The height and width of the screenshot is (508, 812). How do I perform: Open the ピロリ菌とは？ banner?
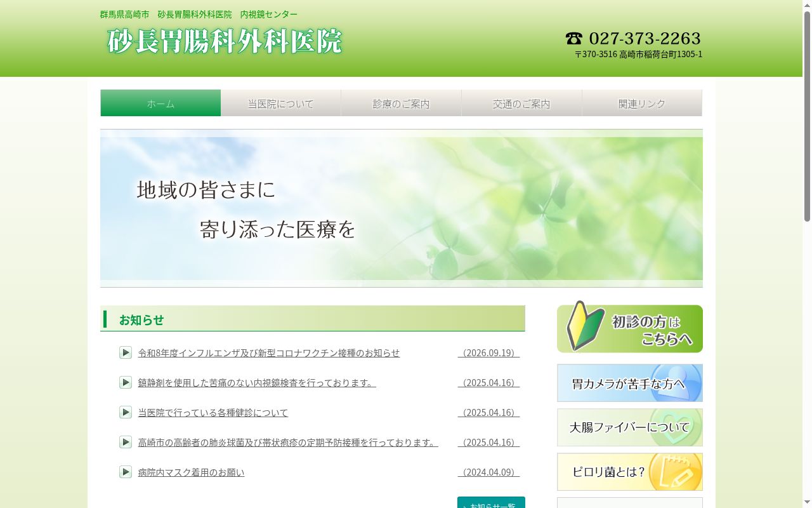[630, 472]
